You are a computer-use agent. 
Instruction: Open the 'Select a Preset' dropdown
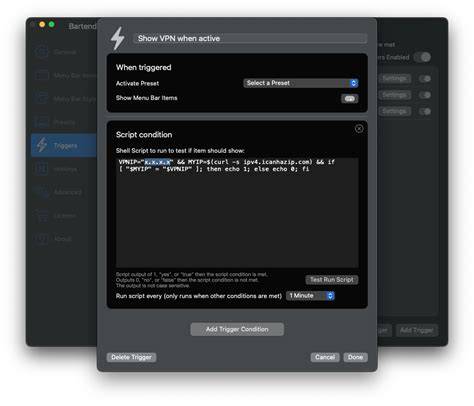coord(301,83)
